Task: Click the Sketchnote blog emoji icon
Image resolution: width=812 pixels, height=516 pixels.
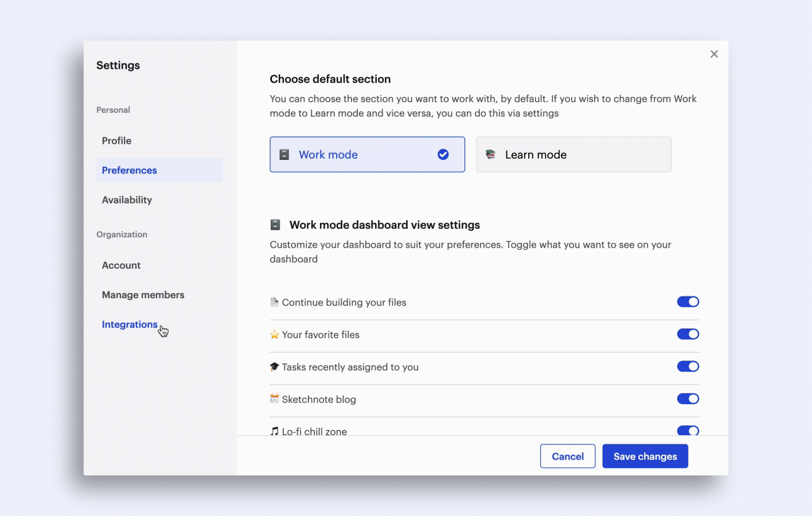Action: tap(274, 398)
